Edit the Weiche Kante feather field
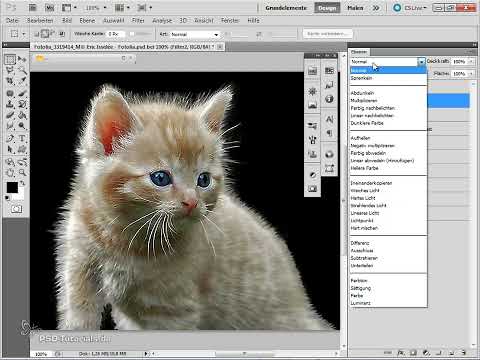Viewport: 480px width, 360px height. pyautogui.click(x=116, y=34)
